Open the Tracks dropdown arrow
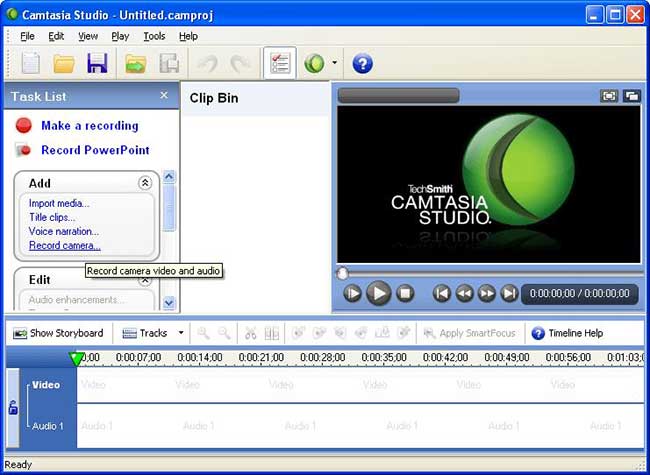Image resolution: width=650 pixels, height=475 pixels. coord(181,333)
